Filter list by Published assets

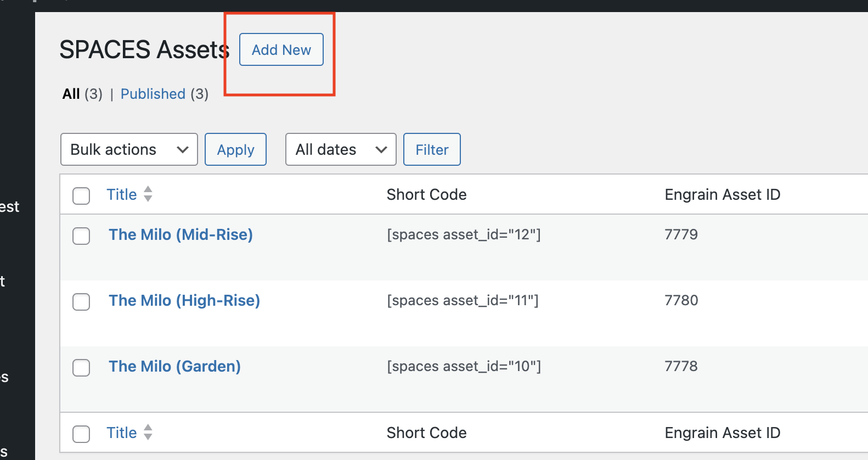153,94
